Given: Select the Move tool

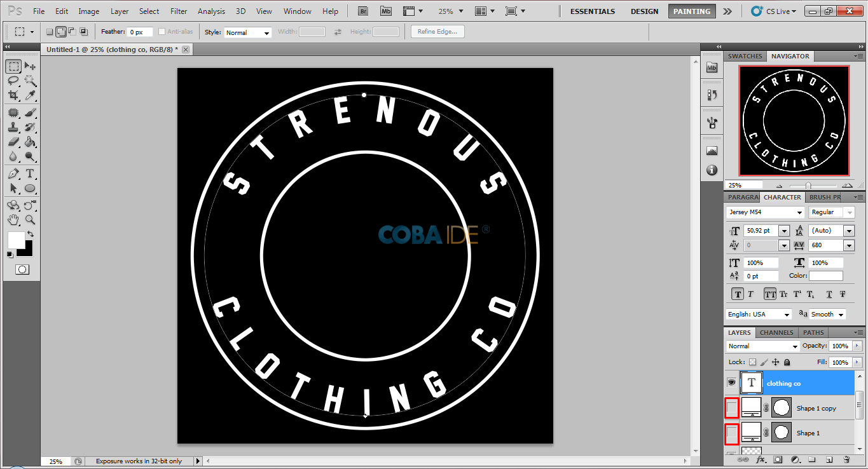Looking at the screenshot, I should pos(30,67).
